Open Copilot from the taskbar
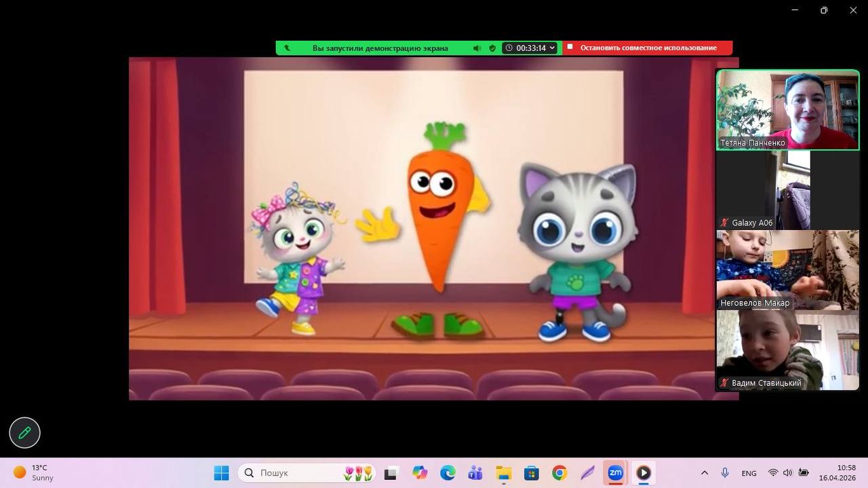 420,473
